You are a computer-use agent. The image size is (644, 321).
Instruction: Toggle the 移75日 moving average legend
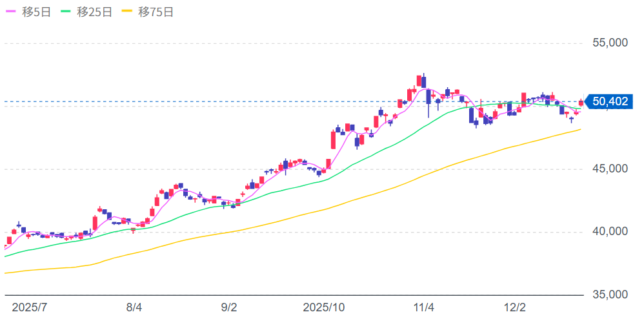[x=156, y=12]
